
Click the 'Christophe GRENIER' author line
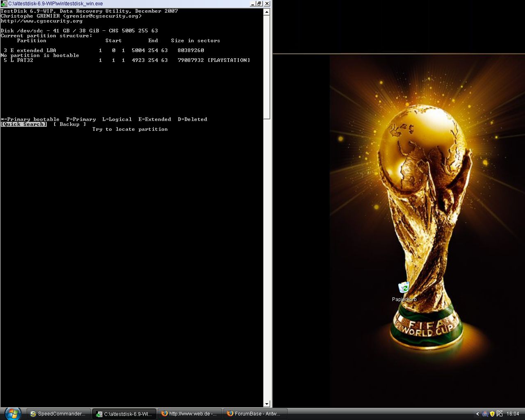tap(71, 16)
